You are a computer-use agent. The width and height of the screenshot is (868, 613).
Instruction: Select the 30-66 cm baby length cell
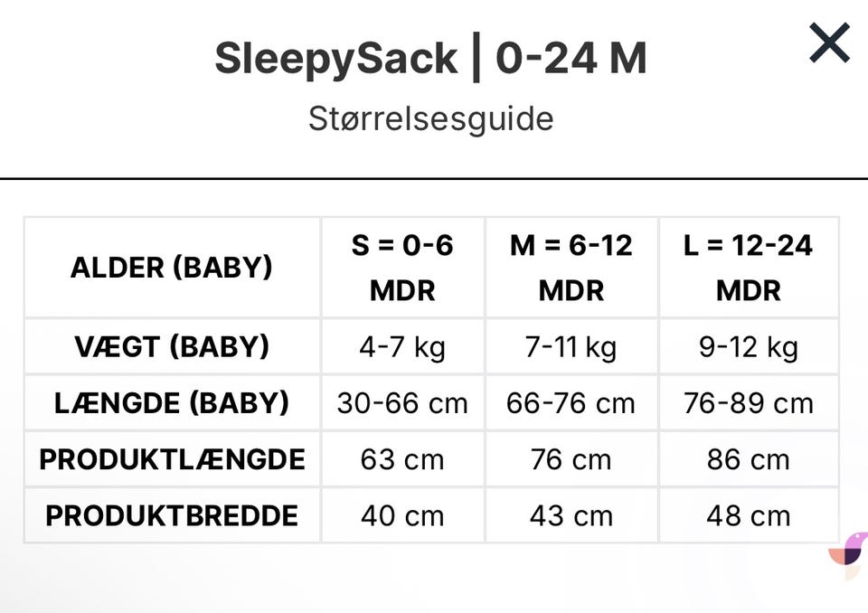402,403
